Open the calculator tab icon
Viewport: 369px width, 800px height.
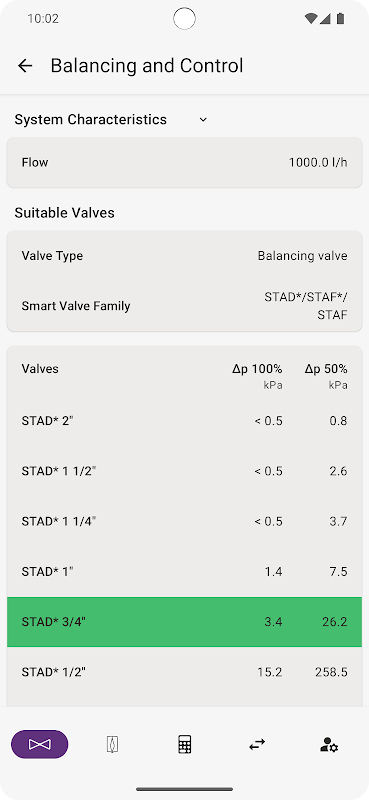(x=185, y=744)
